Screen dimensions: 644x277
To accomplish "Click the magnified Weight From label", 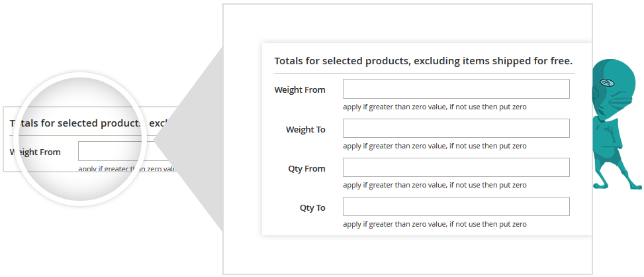I will tap(35, 152).
